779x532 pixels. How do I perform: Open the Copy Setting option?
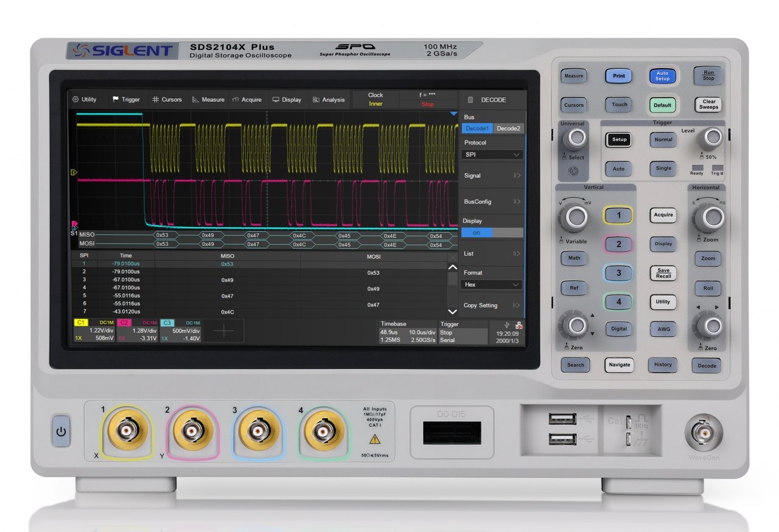pos(492,306)
